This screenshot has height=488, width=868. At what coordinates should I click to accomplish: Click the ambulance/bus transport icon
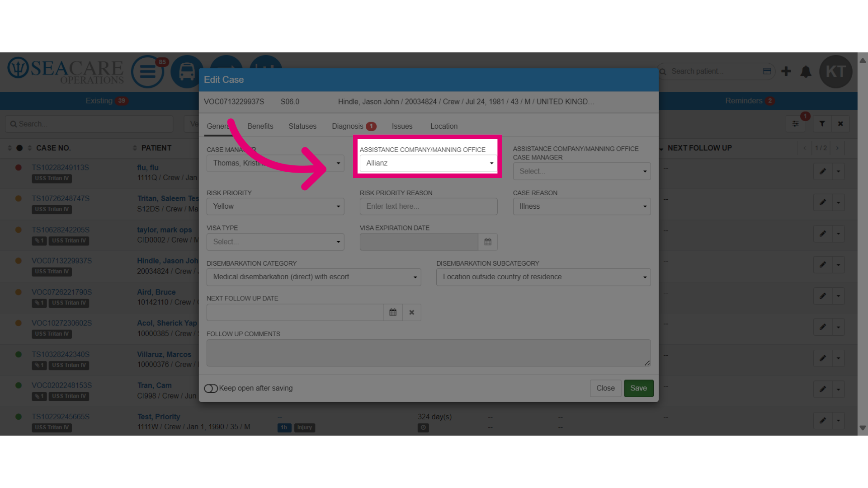point(187,71)
